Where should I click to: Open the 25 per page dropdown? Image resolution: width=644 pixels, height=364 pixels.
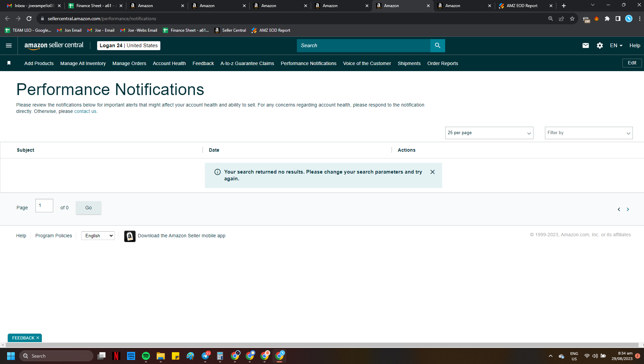point(489,133)
